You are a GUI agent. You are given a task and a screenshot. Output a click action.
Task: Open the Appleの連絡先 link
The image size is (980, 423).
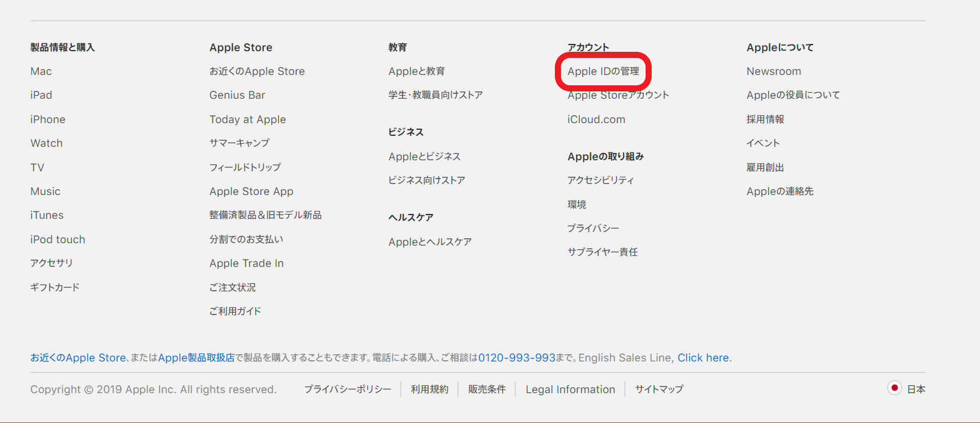coord(780,191)
